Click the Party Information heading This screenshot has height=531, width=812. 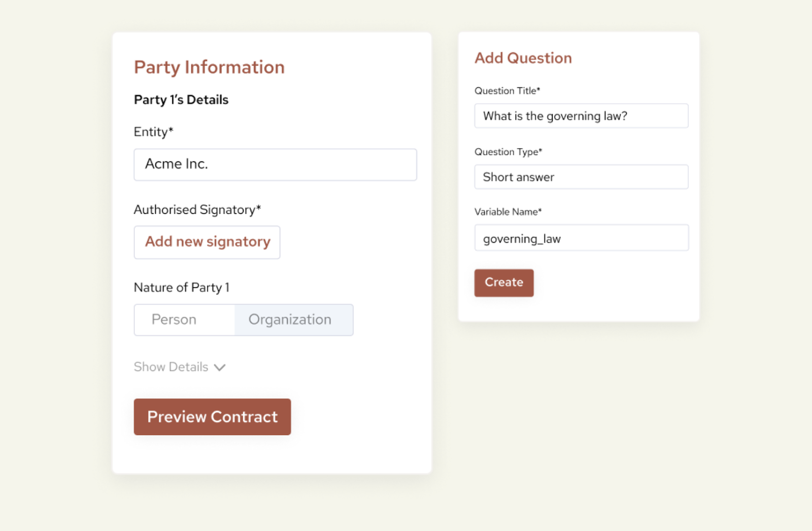pos(209,67)
